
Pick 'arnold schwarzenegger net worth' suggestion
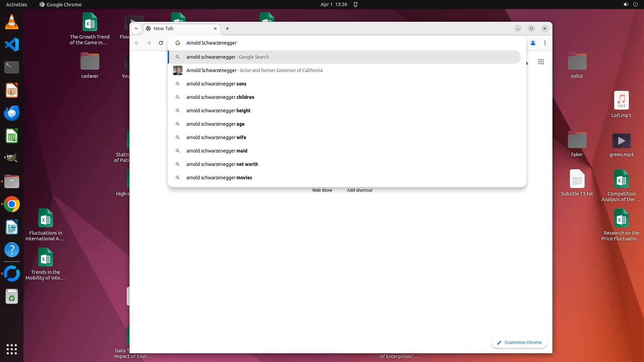222,164
